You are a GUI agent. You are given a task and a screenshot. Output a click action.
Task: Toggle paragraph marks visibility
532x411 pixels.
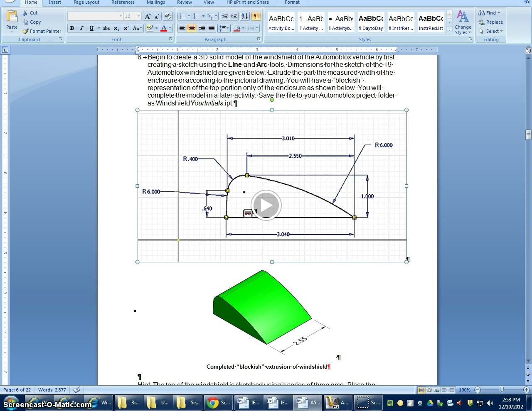(x=256, y=16)
